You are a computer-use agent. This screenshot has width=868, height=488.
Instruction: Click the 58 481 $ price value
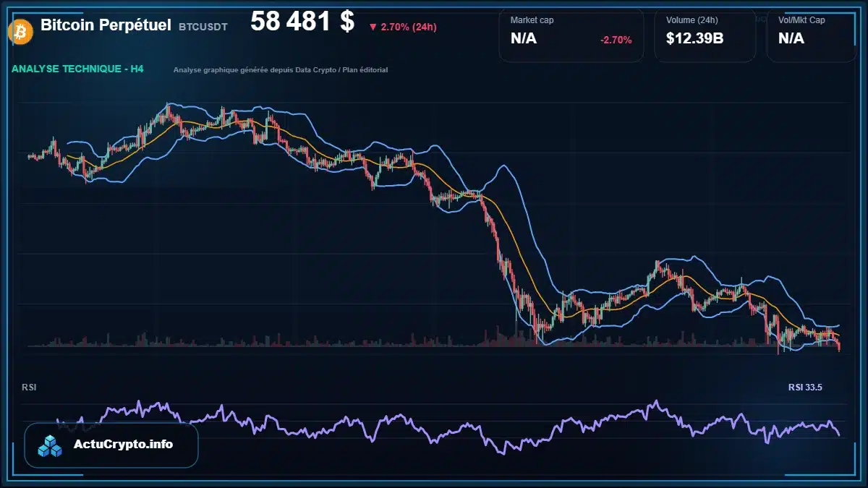click(302, 22)
